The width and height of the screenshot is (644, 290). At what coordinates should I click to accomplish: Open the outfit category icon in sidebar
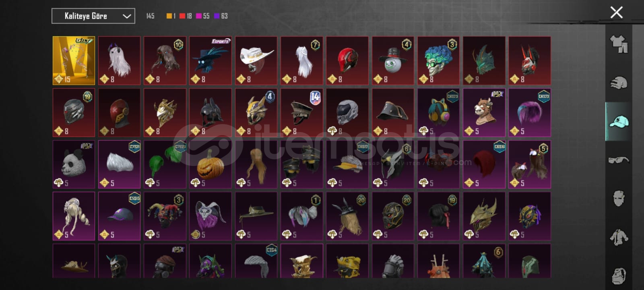pyautogui.click(x=619, y=44)
